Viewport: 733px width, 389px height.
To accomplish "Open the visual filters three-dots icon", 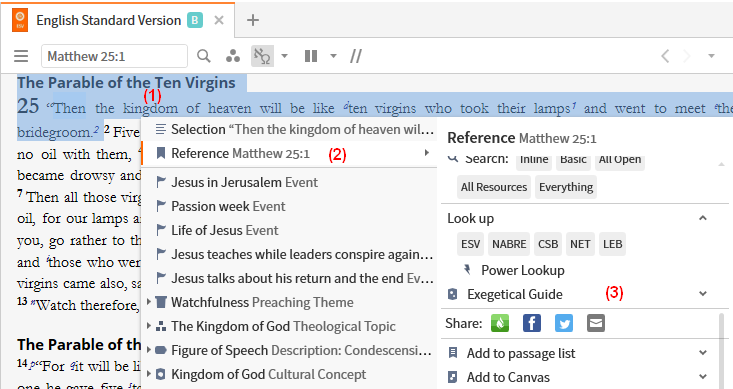I will click(233, 56).
